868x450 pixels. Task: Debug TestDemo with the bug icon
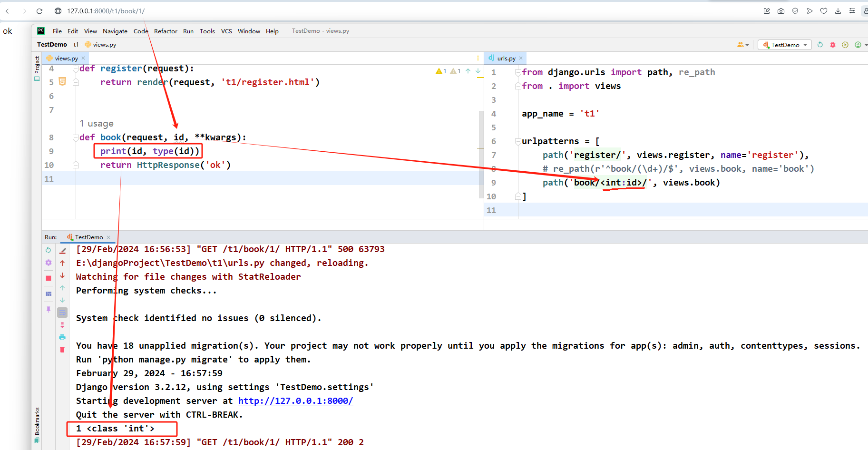point(832,45)
